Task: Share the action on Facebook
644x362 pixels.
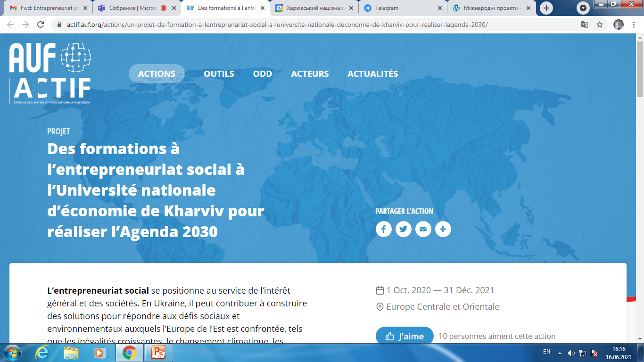Action: pos(384,230)
